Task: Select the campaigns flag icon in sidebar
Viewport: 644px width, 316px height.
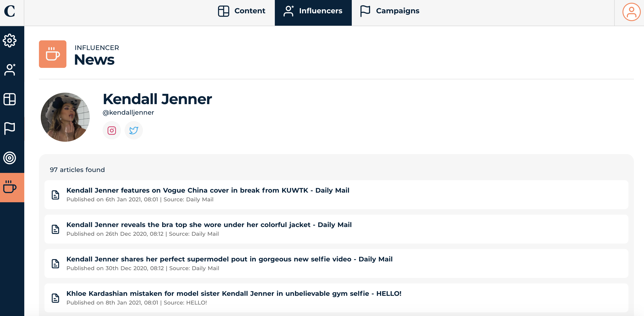Action: click(10, 128)
